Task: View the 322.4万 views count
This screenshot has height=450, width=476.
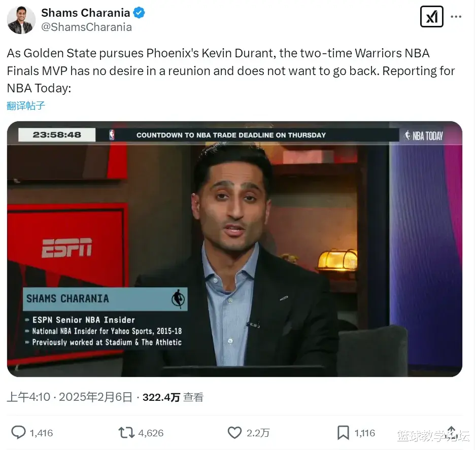Action: tap(173, 397)
